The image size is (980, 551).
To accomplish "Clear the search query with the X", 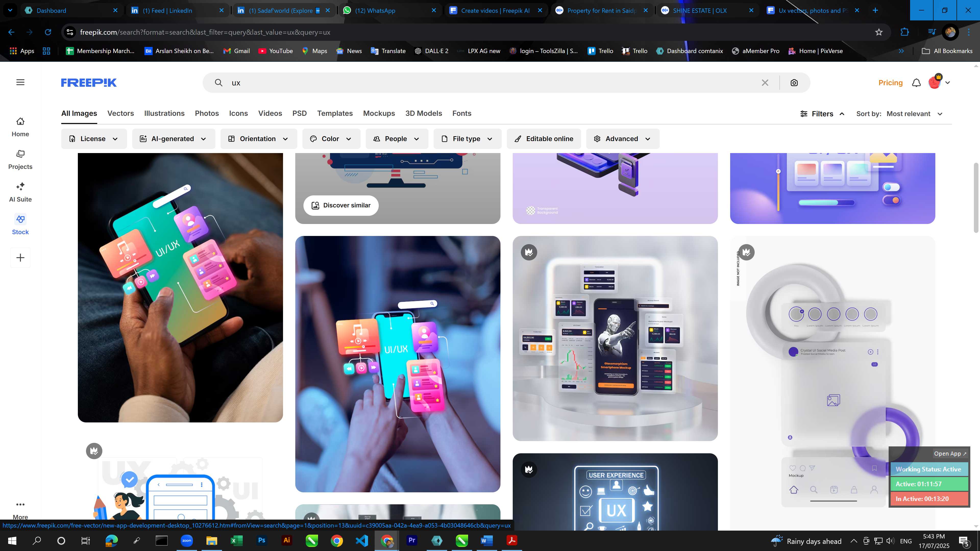I will click(765, 82).
